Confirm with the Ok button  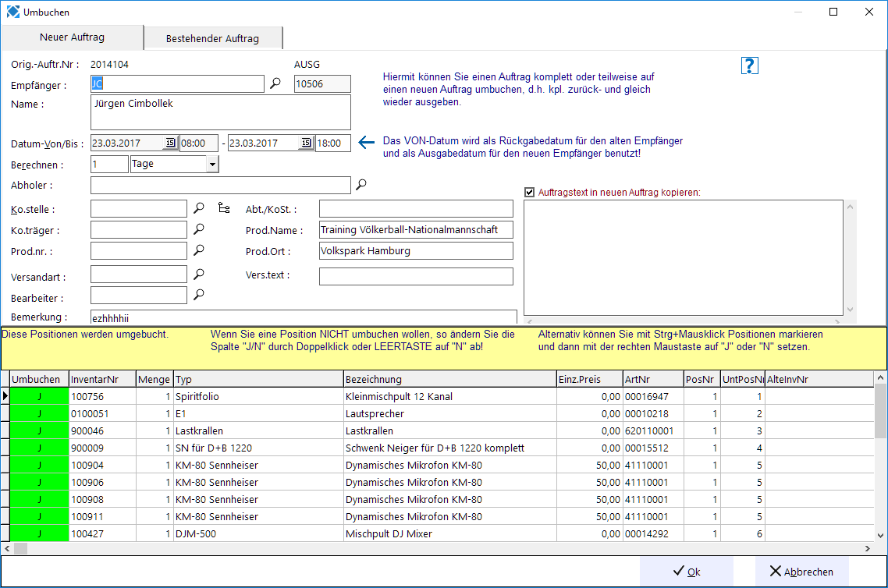tap(687, 571)
